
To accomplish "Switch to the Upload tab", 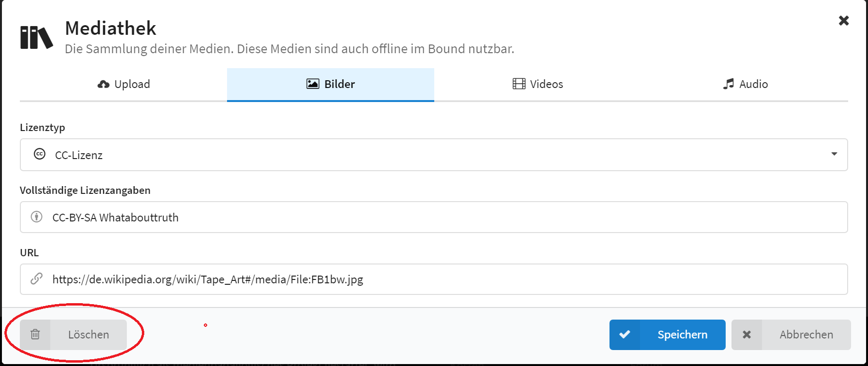I will point(123,85).
